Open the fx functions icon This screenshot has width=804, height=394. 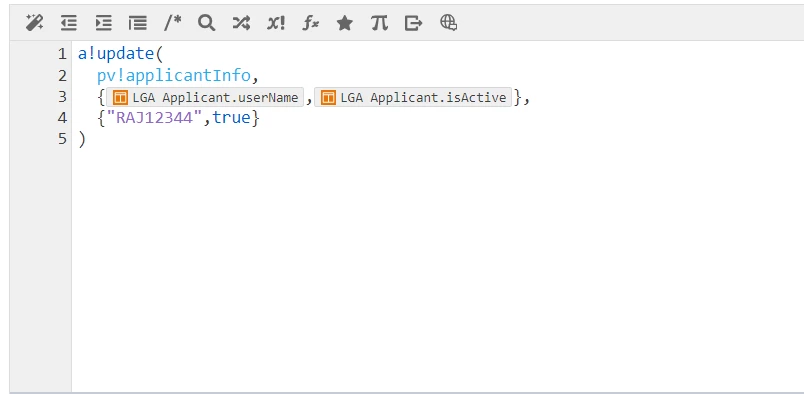click(310, 23)
